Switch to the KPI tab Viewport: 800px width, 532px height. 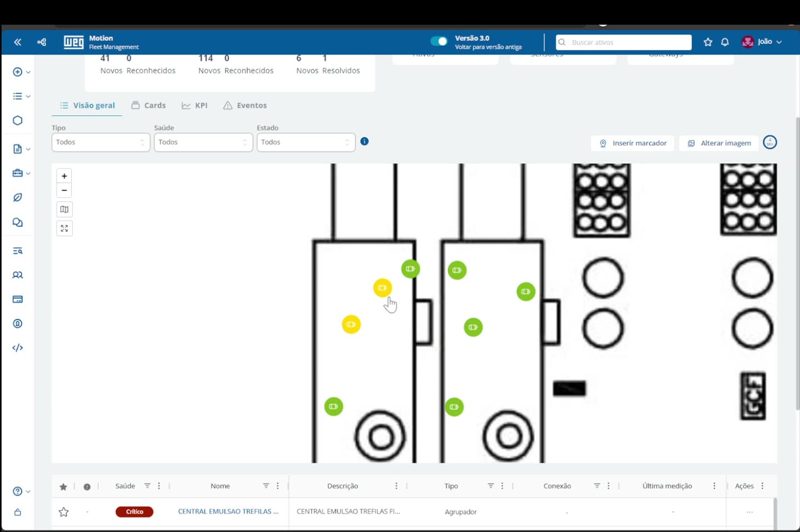click(x=194, y=106)
